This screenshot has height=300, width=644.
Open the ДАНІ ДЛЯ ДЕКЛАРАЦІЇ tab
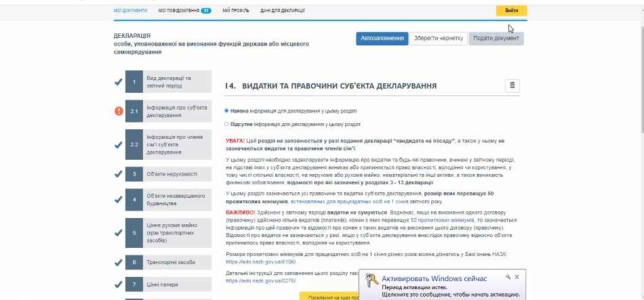[282, 11]
